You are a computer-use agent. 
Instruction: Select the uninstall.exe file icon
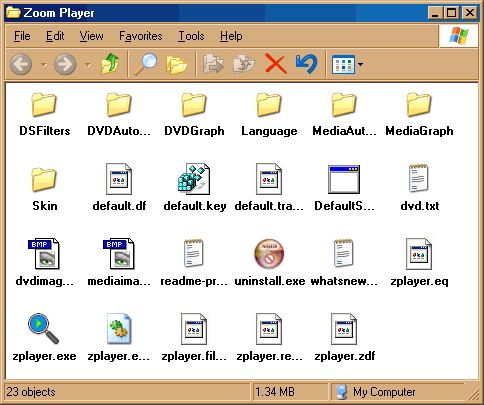(269, 254)
